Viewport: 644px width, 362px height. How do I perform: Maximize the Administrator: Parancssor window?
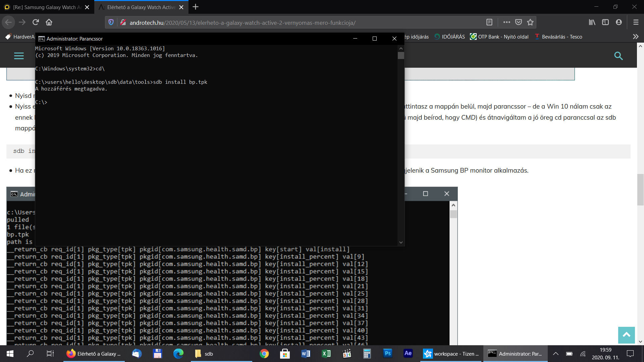click(375, 39)
